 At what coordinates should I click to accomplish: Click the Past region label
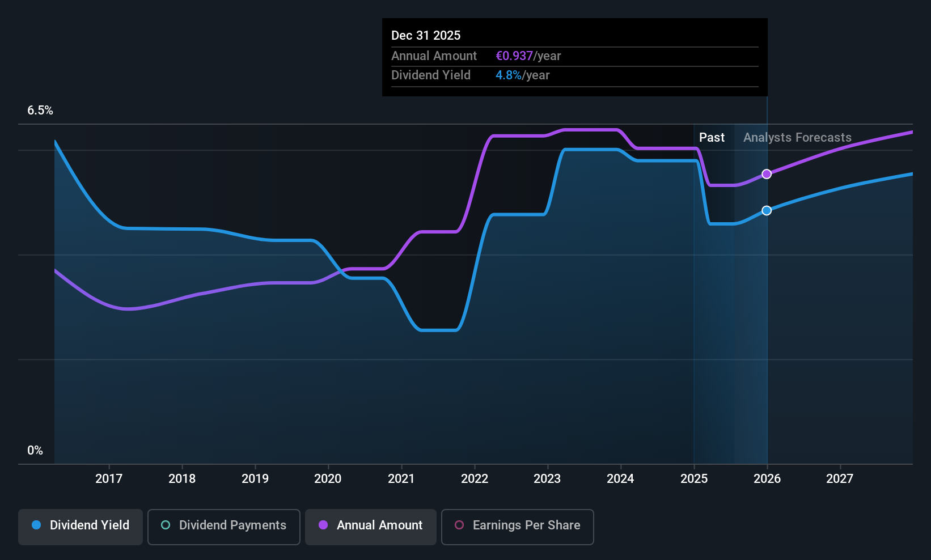click(x=712, y=138)
